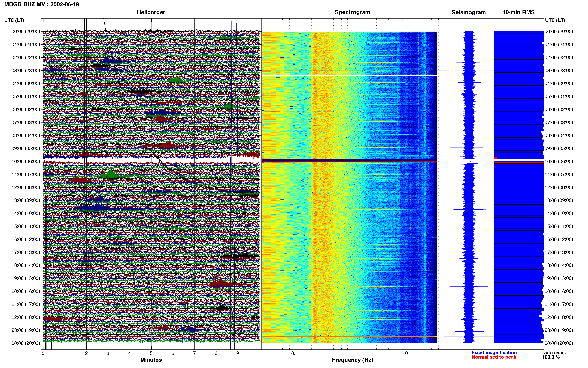Viewport: 588px width, 368px height.
Task: Click 04:00 (00:00) label beside the Helicorder
Action: pyautogui.click(x=26, y=83)
